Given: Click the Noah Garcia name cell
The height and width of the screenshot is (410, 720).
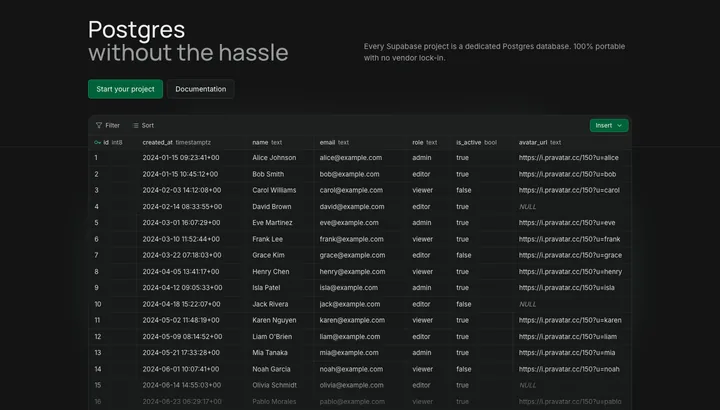Looking at the screenshot, I should [271, 369].
